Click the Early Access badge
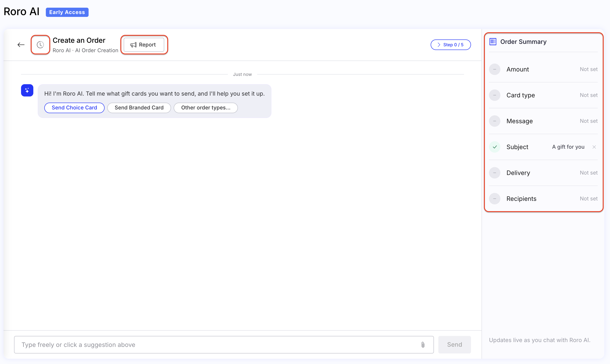Image resolution: width=610 pixels, height=364 pixels. point(67,12)
